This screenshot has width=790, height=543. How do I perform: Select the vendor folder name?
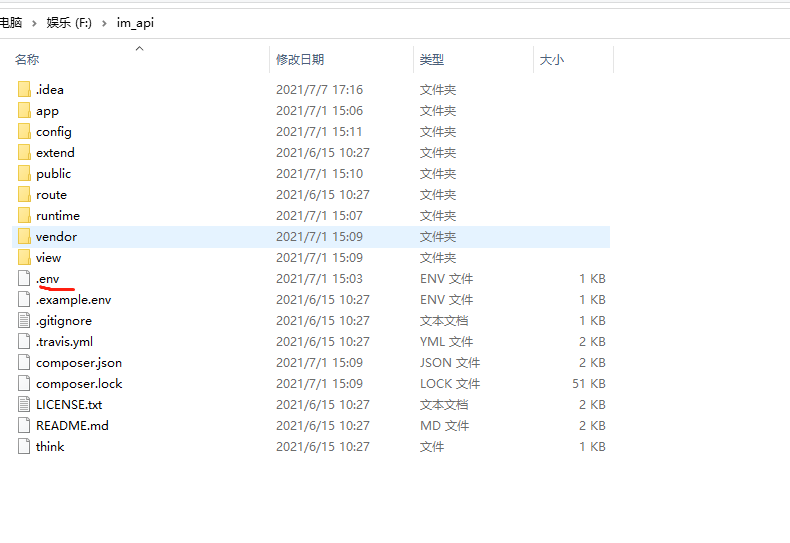tap(56, 237)
